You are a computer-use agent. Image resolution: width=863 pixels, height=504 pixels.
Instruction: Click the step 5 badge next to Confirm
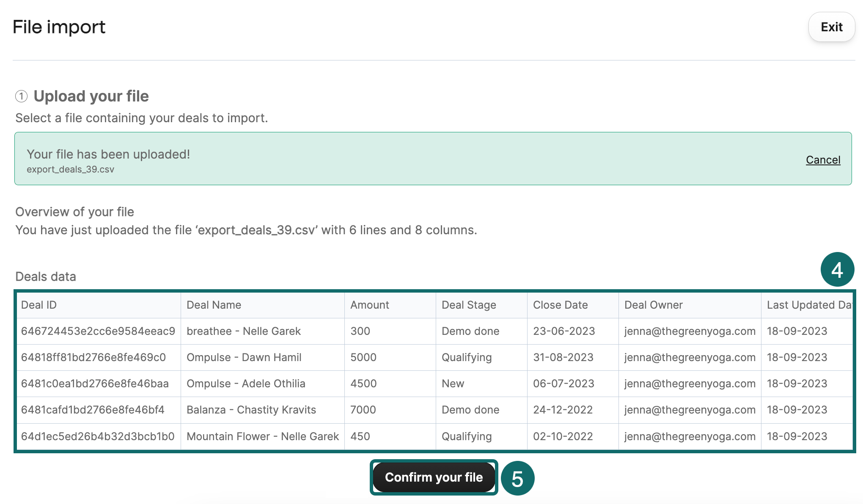pos(518,478)
